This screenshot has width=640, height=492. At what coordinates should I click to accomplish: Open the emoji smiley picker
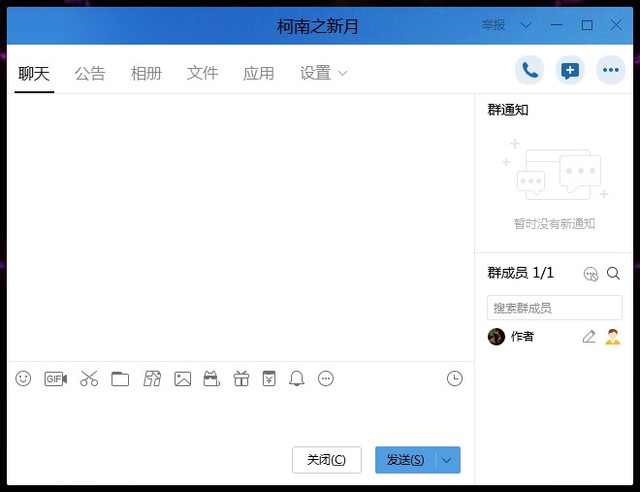(x=24, y=379)
